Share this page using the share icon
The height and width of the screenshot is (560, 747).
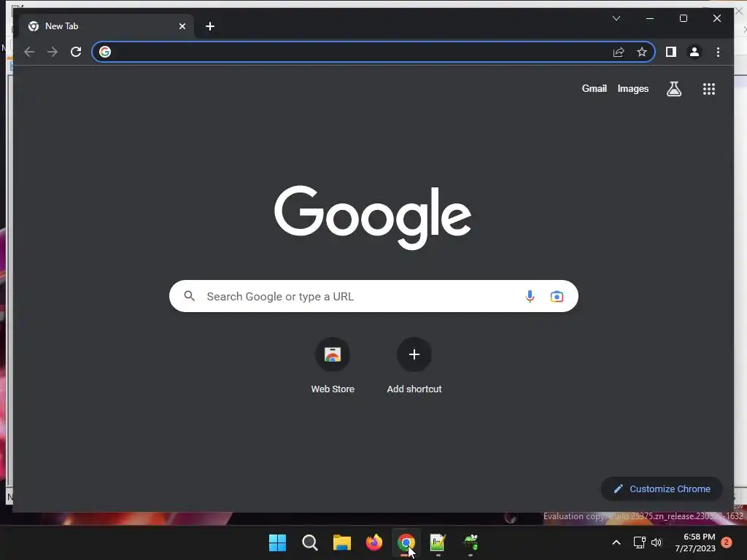click(x=619, y=52)
